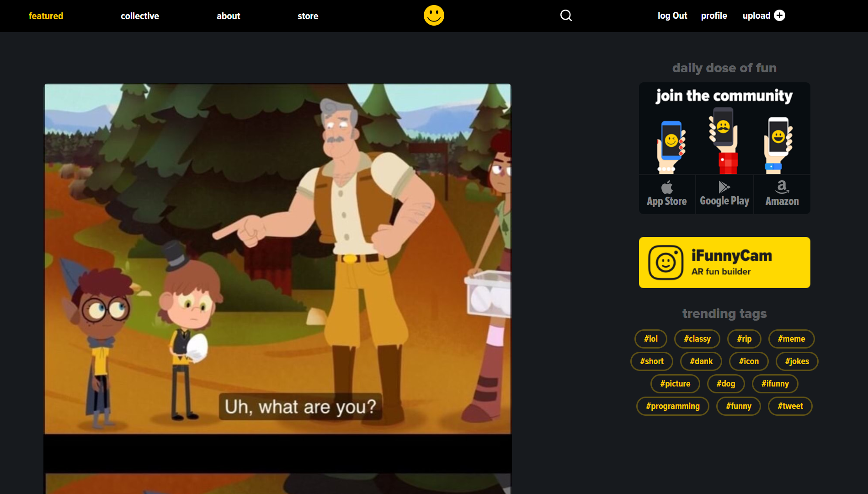Click log Out
The image size is (868, 494).
[672, 16]
